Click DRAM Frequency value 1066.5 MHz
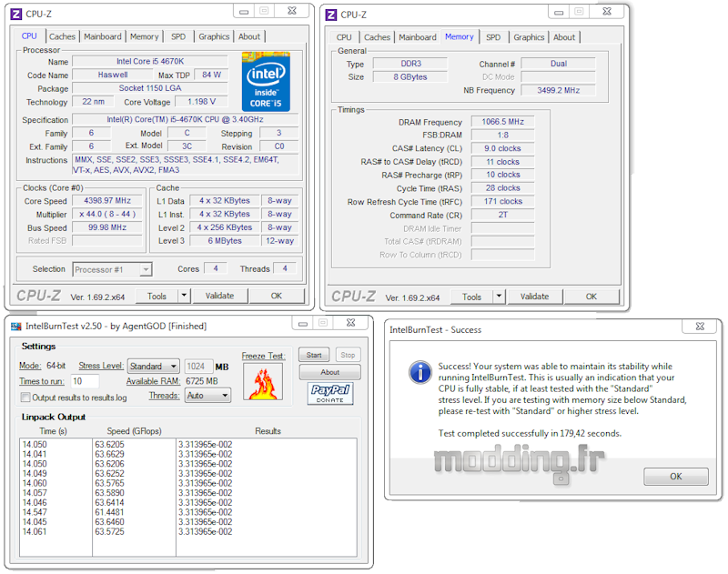The height and width of the screenshot is (574, 728). (503, 122)
